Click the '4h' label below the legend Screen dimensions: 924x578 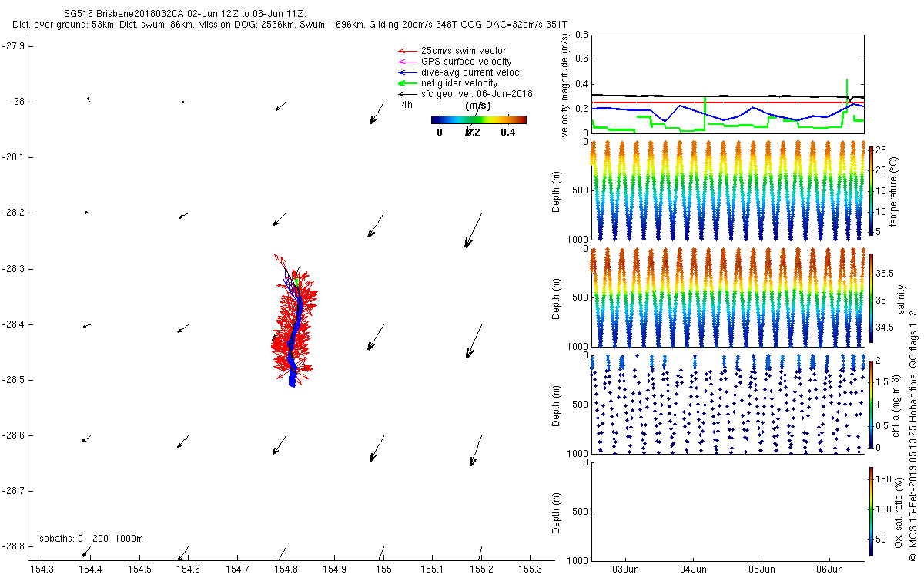coord(406,105)
